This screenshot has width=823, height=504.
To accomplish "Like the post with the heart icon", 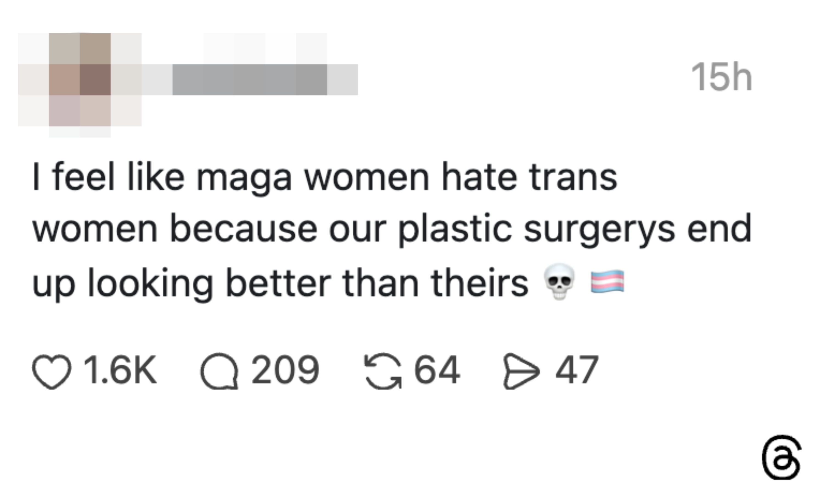I will [x=52, y=371].
